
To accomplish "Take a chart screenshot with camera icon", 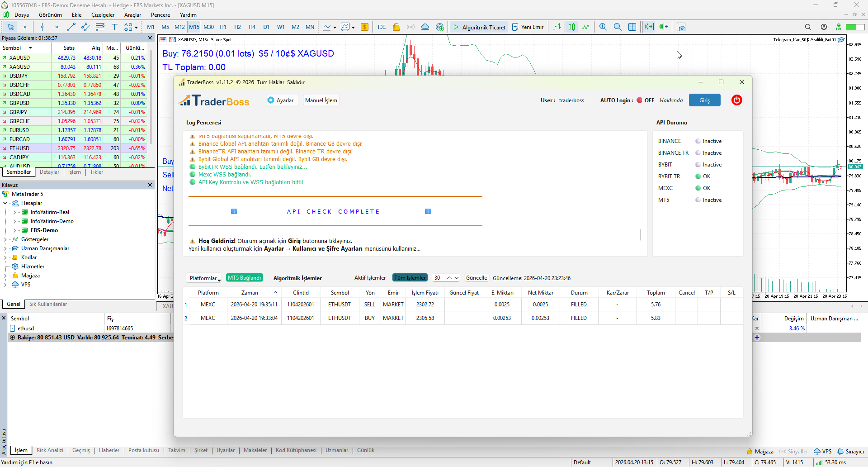I will [x=681, y=27].
